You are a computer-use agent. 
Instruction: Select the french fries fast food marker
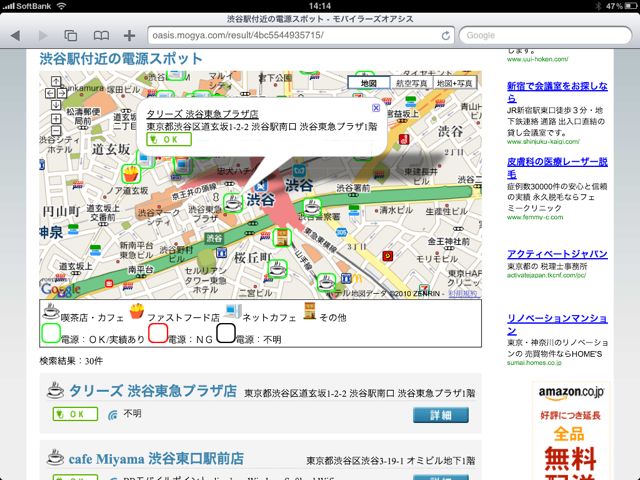click(131, 173)
